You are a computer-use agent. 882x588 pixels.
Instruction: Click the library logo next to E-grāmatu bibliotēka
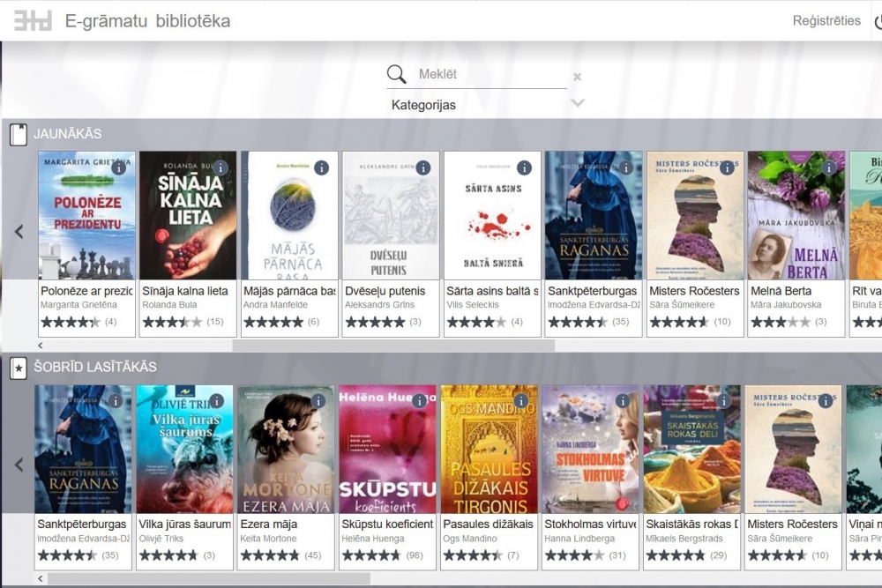click(x=33, y=20)
